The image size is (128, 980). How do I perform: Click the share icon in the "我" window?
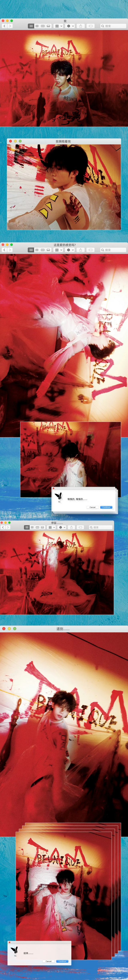[x=81, y=26]
